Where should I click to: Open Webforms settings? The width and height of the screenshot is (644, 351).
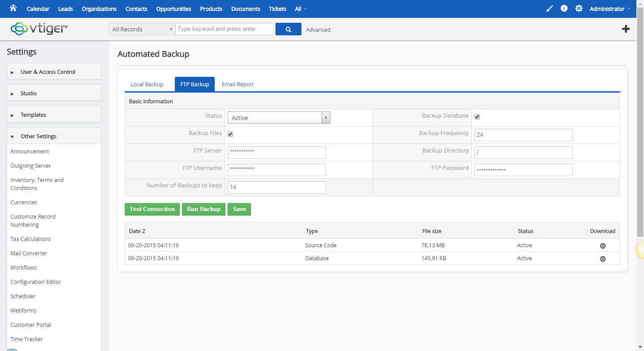(x=24, y=311)
